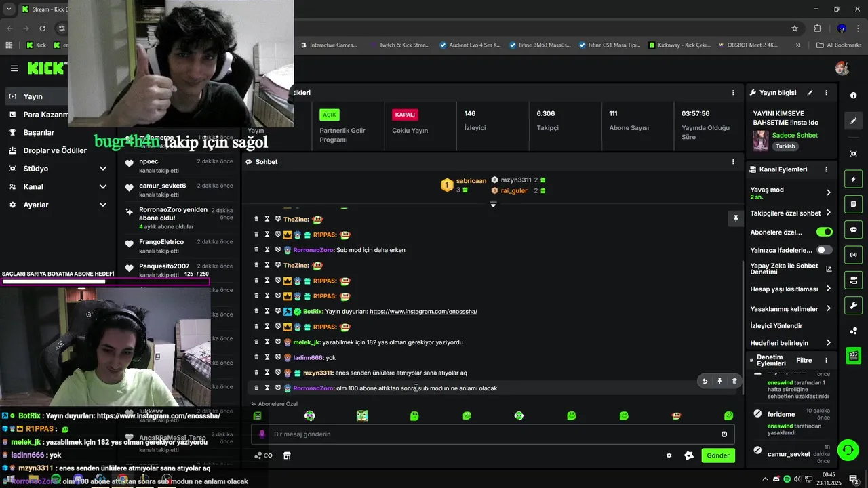Screen dimensions: 868x488
Task: Open Kanal Eylemleri panel three-dot menu
Action: pyautogui.click(x=826, y=169)
